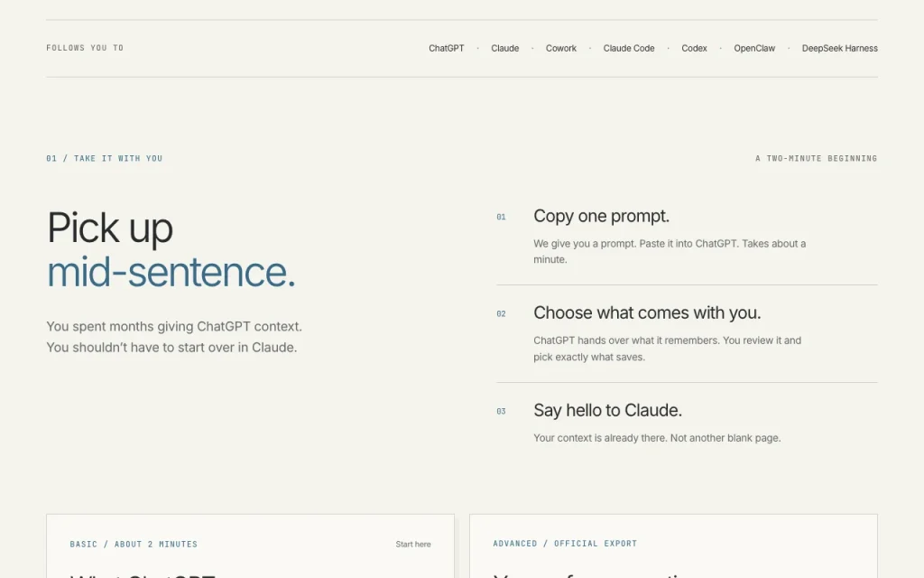Click the 'Pick up' headline

point(109,228)
